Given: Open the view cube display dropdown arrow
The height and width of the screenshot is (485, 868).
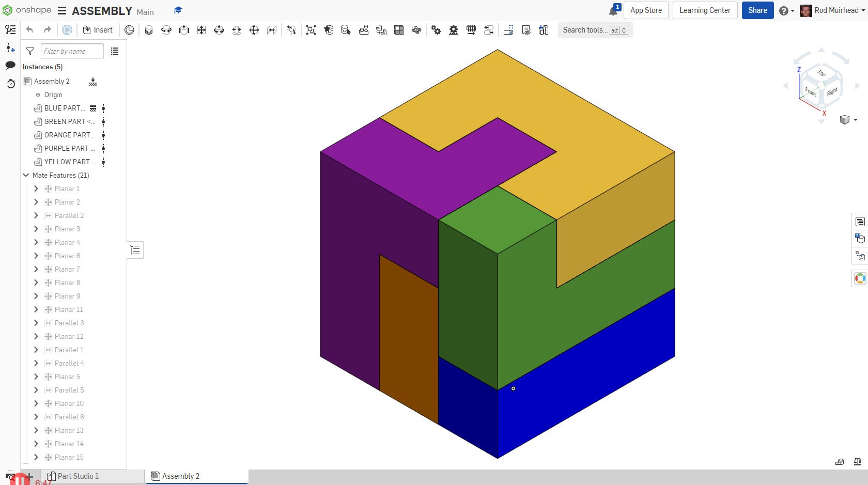Looking at the screenshot, I should [x=856, y=120].
